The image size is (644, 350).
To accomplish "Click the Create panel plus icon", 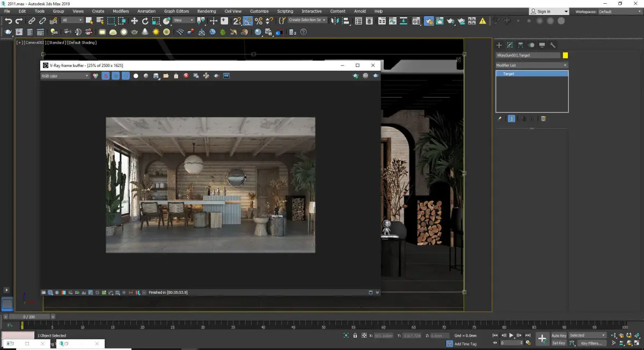I will coord(499,45).
